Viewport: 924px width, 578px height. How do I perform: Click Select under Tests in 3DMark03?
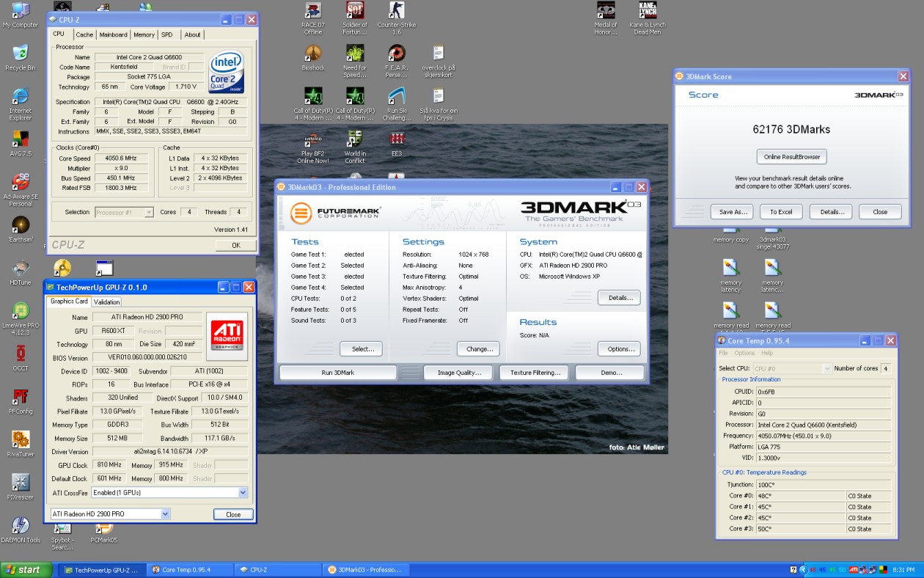point(361,349)
